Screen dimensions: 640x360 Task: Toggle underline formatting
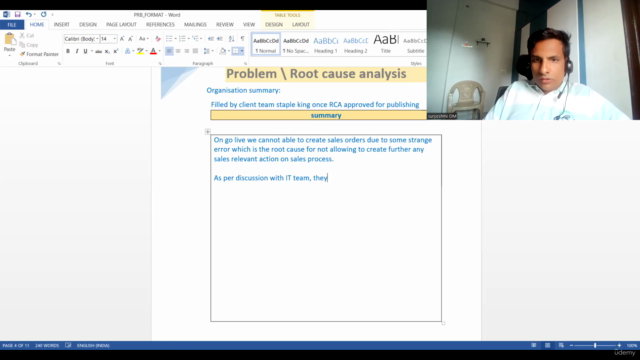tap(85, 51)
